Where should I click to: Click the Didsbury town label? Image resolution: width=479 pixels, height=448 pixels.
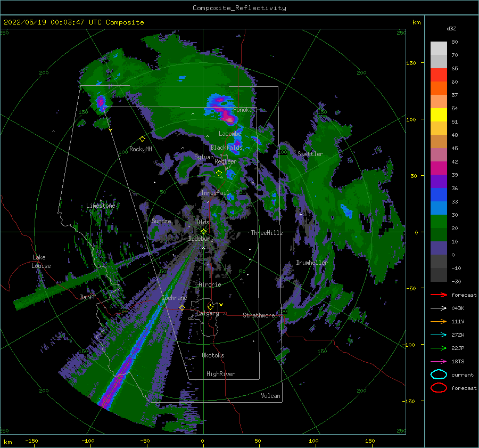click(201, 239)
